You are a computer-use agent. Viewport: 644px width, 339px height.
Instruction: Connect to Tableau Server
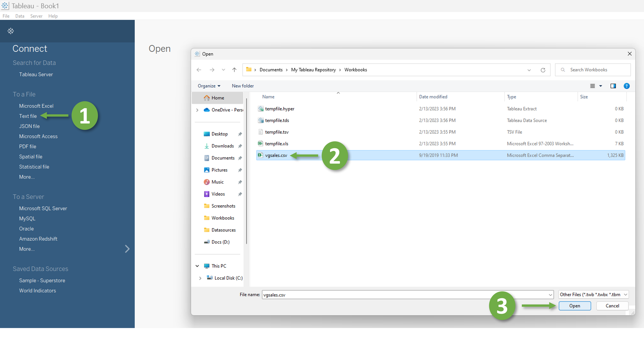tap(36, 74)
